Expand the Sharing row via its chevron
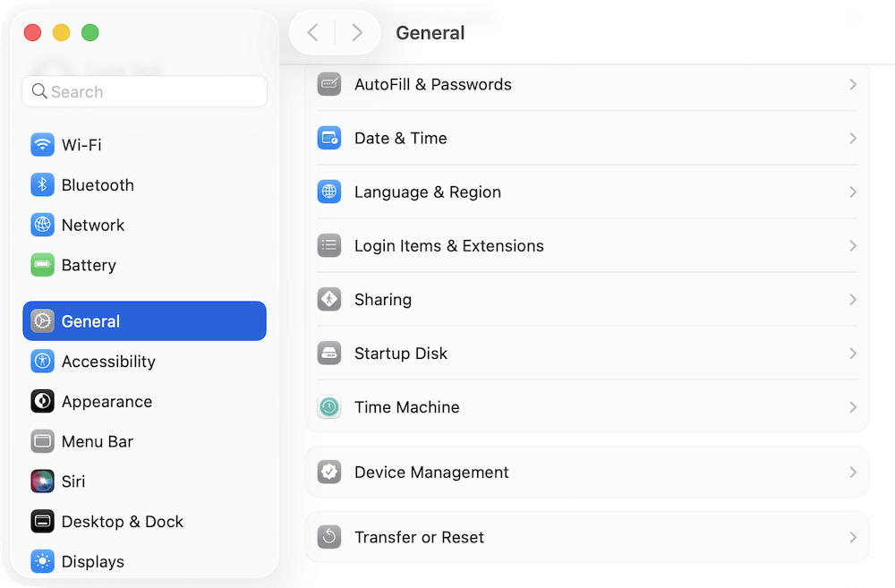This screenshot has height=588, width=895. pos(851,299)
